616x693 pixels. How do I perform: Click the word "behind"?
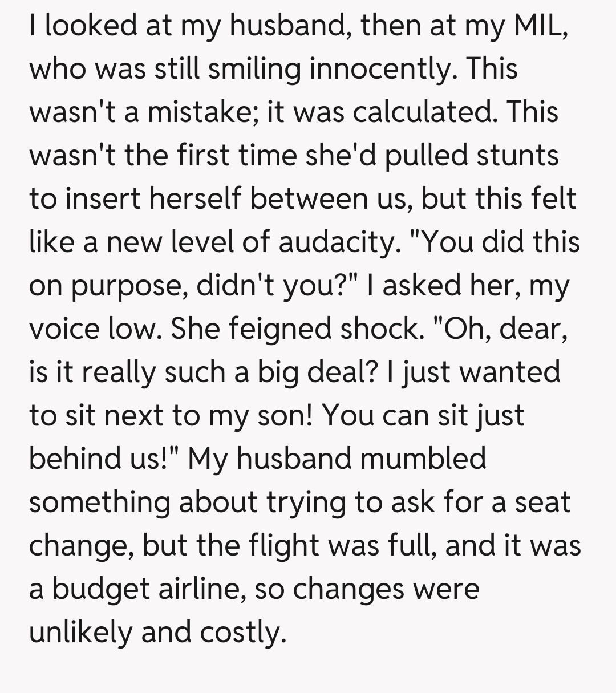coord(77,459)
